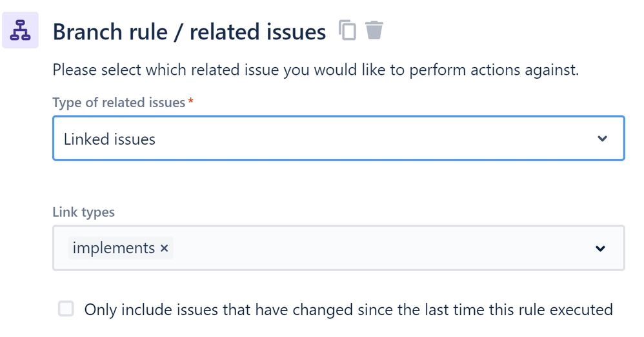Click inside the Link types input area
644x337 pixels.
pyautogui.click(x=387, y=248)
